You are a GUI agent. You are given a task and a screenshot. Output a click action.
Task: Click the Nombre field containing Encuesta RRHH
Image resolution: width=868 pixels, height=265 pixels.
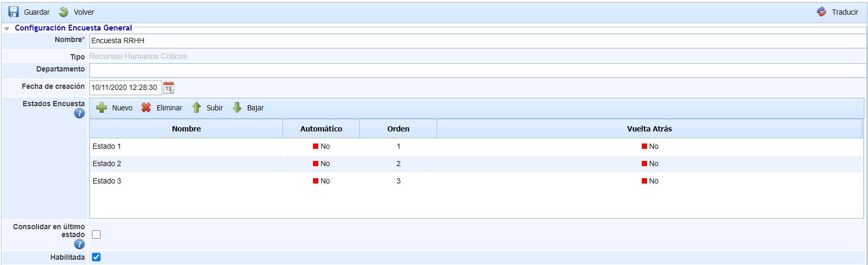(477, 41)
